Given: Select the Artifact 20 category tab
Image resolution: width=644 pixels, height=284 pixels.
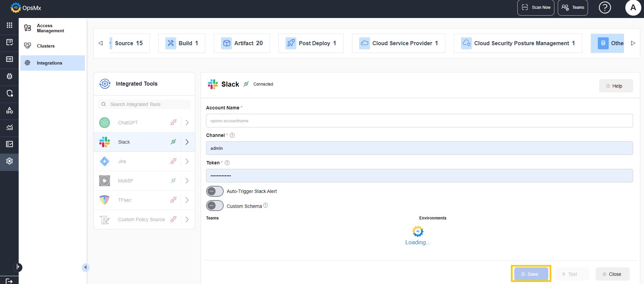Looking at the screenshot, I should (242, 43).
